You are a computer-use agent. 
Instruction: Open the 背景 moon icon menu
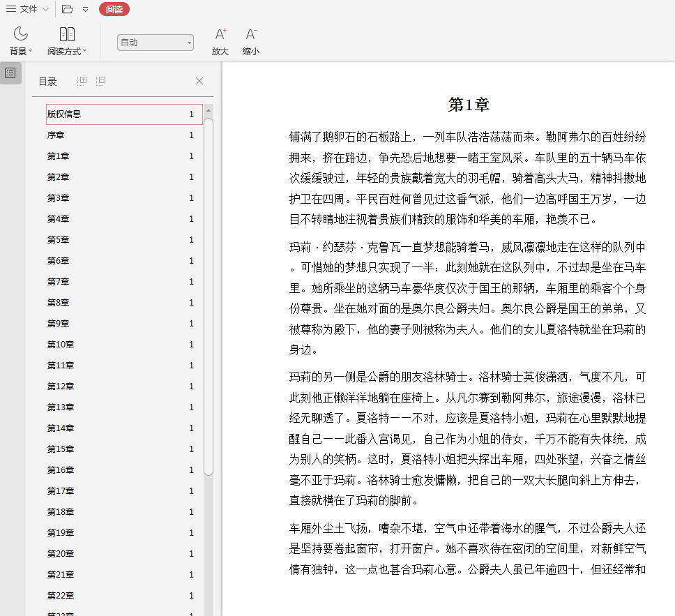pos(21,41)
